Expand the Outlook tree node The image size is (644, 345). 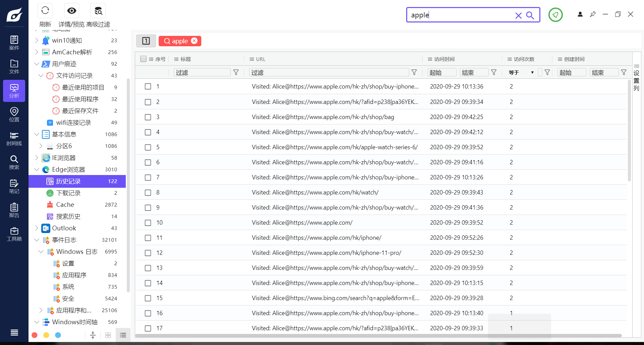pos(37,228)
